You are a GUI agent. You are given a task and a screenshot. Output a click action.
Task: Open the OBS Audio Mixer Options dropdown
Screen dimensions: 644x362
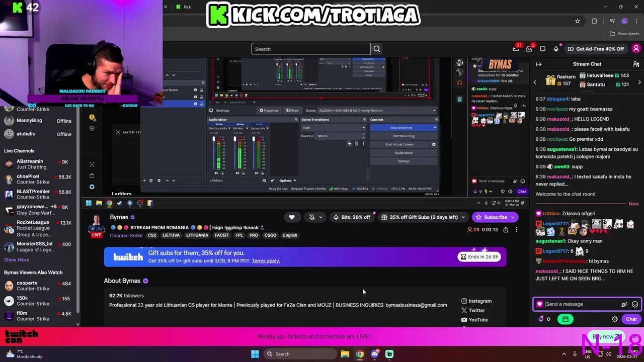point(288,180)
